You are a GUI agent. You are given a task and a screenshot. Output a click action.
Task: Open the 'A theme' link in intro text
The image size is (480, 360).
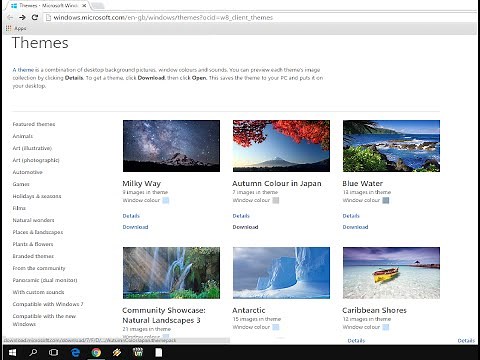(x=23, y=70)
